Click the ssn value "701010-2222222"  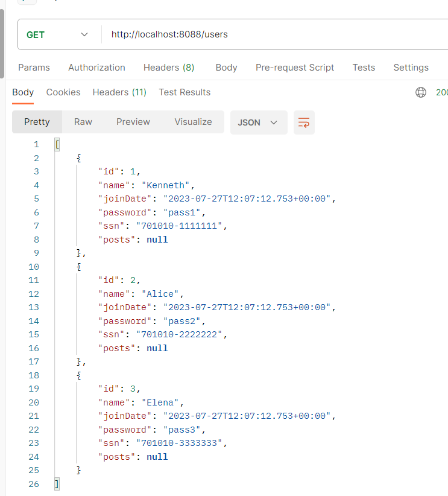click(179, 335)
